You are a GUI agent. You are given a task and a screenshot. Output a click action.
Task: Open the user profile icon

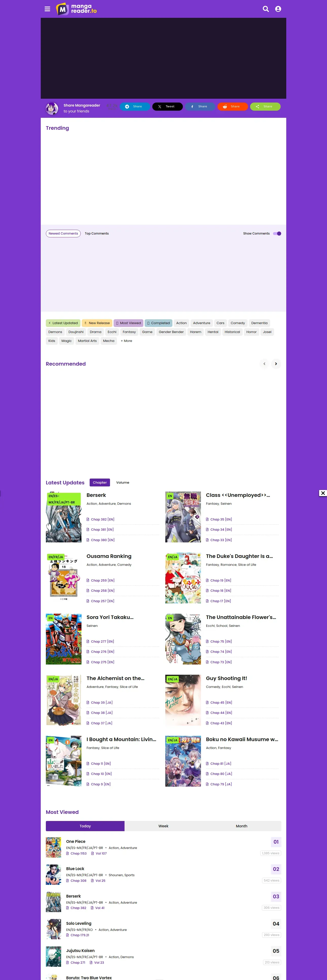[x=278, y=9]
